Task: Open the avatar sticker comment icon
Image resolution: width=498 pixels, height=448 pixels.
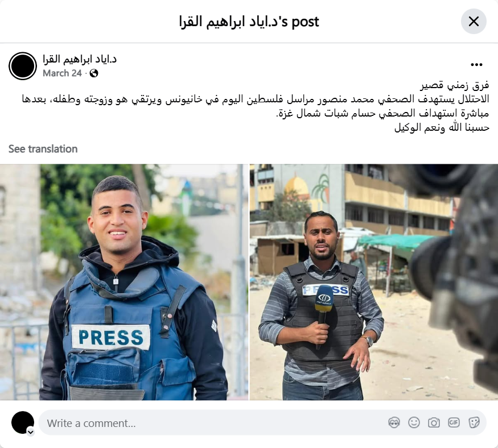Action: click(x=394, y=422)
